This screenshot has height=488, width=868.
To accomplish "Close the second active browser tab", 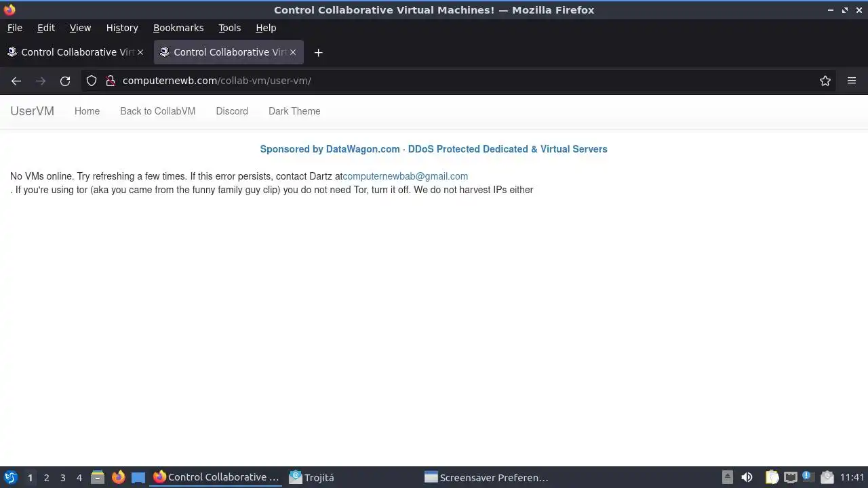I will (x=293, y=52).
